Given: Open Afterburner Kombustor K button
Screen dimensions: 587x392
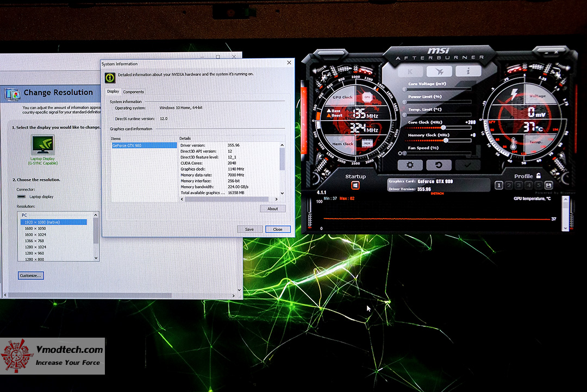Looking at the screenshot, I should coord(410,71).
